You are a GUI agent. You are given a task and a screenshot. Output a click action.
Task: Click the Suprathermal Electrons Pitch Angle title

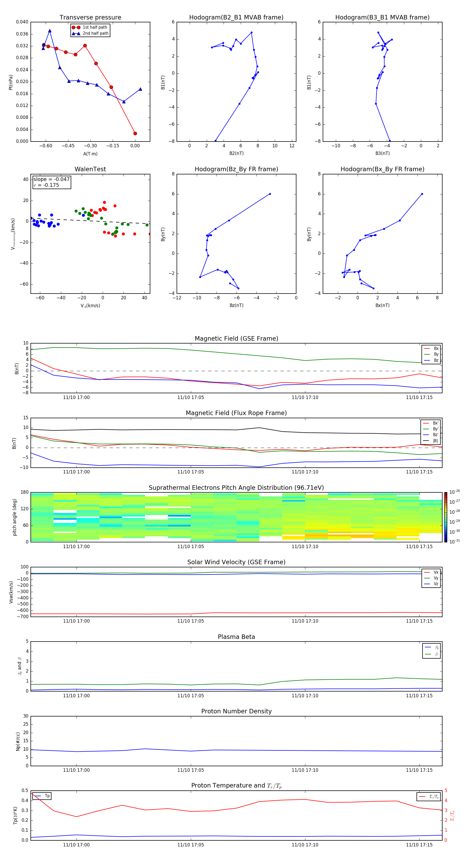point(236,488)
